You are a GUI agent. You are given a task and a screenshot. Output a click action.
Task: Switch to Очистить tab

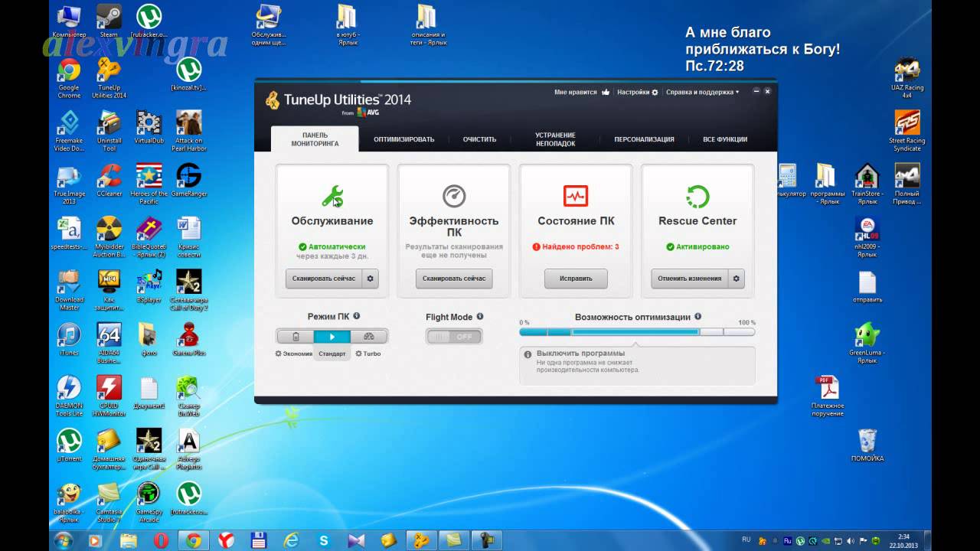479,139
